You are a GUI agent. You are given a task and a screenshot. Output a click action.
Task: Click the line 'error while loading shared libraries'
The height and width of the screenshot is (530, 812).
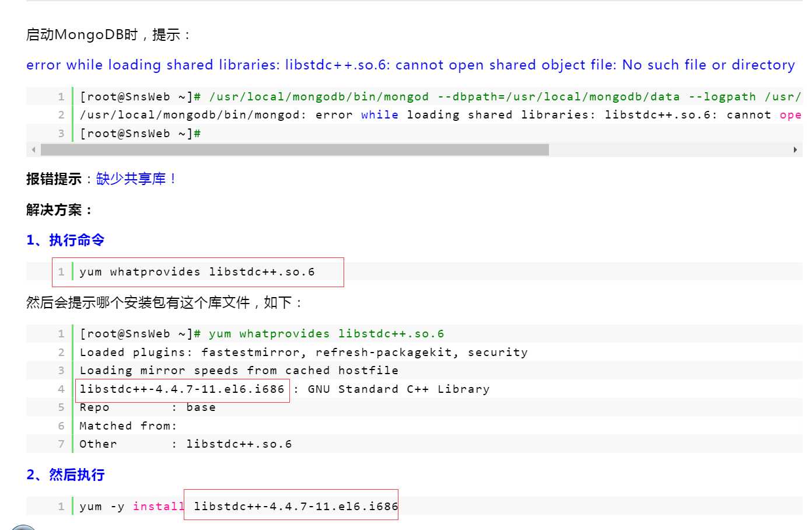coord(441,115)
